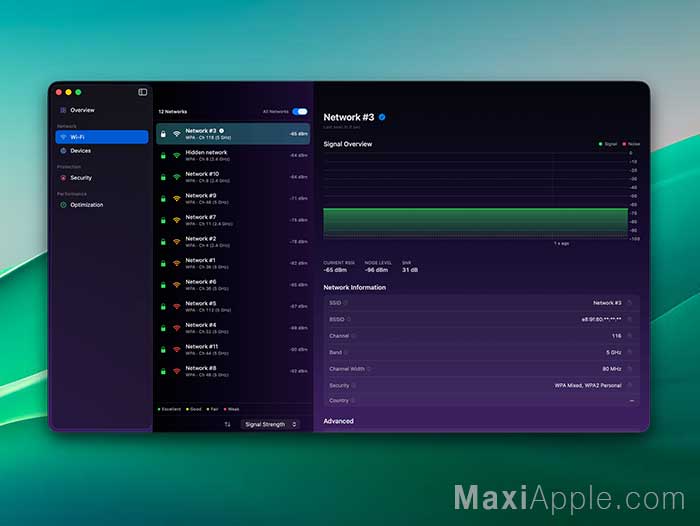Click the sort order arrows icon
This screenshot has height=526, width=700.
[228, 424]
